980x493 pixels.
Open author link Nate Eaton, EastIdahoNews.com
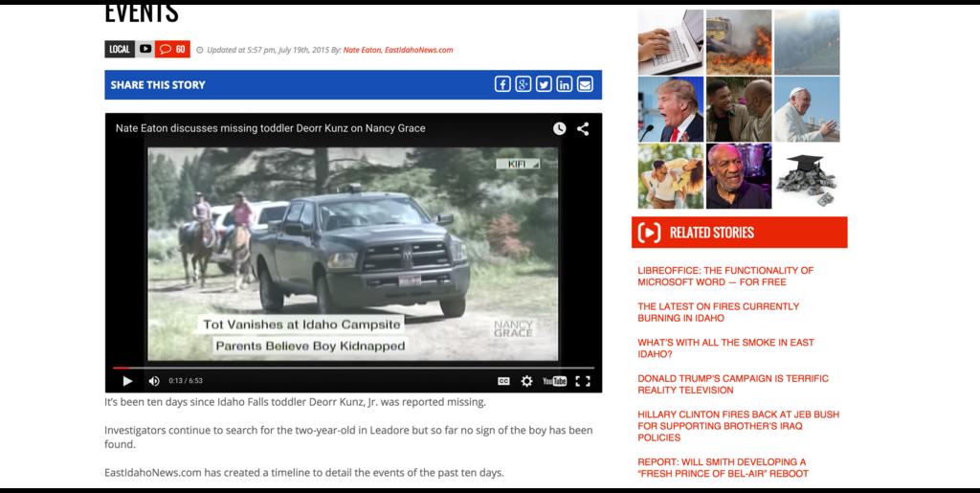[x=397, y=50]
